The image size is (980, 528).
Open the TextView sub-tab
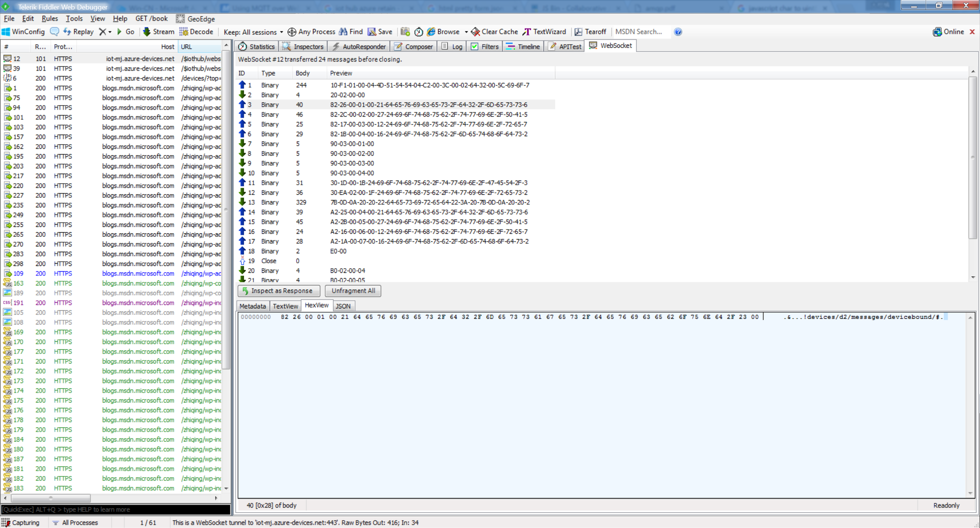tap(285, 306)
